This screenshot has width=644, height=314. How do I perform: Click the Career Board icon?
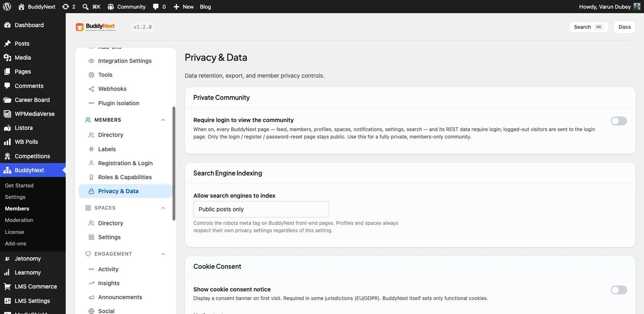[x=7, y=100]
